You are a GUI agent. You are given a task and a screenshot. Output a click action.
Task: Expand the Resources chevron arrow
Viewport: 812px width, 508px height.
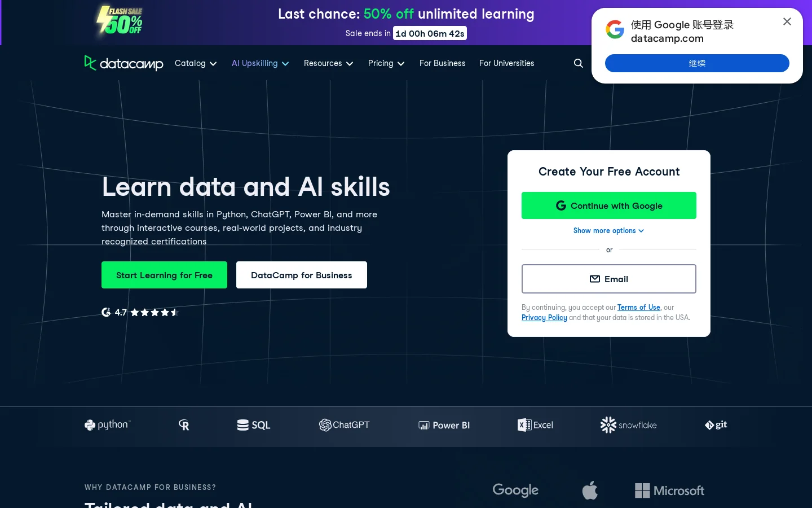pos(350,64)
